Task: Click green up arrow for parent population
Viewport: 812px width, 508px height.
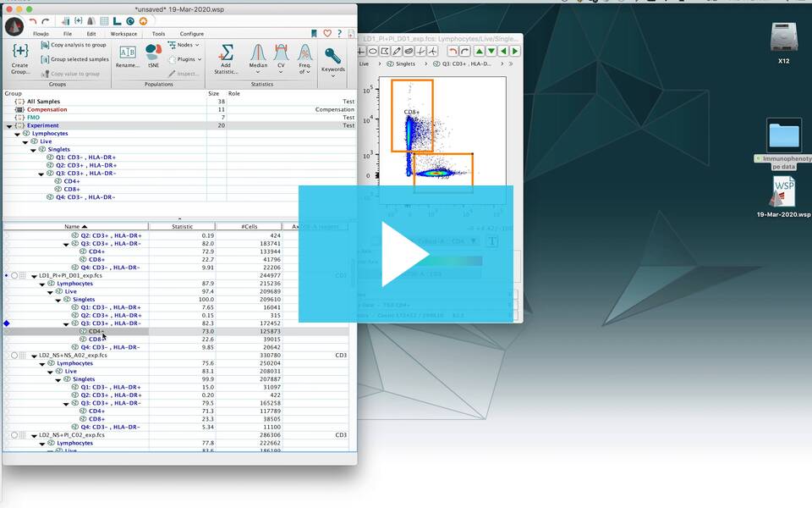Action: click(480, 51)
